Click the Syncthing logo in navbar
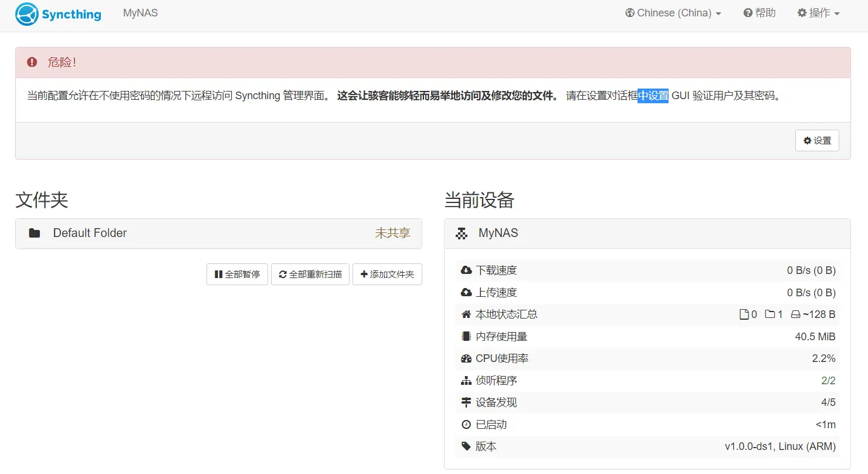Image resolution: width=868 pixels, height=474 pixels. pos(58,14)
